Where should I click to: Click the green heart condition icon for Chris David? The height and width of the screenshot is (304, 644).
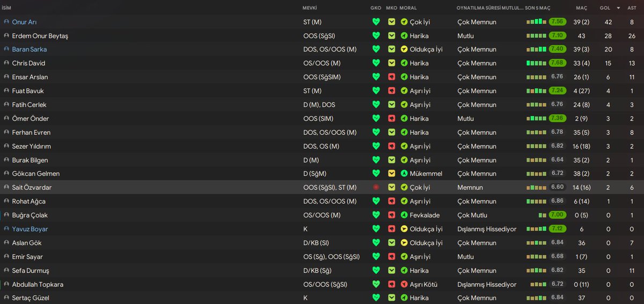(x=376, y=63)
